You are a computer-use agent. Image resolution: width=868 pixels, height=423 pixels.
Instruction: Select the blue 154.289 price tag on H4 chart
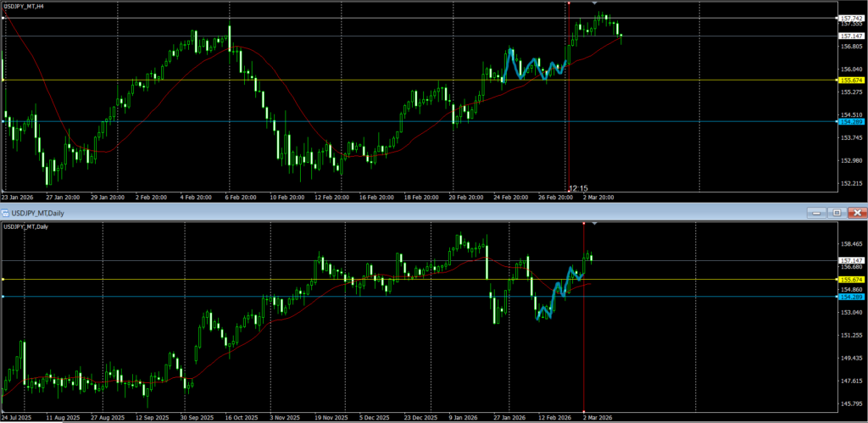(850, 122)
